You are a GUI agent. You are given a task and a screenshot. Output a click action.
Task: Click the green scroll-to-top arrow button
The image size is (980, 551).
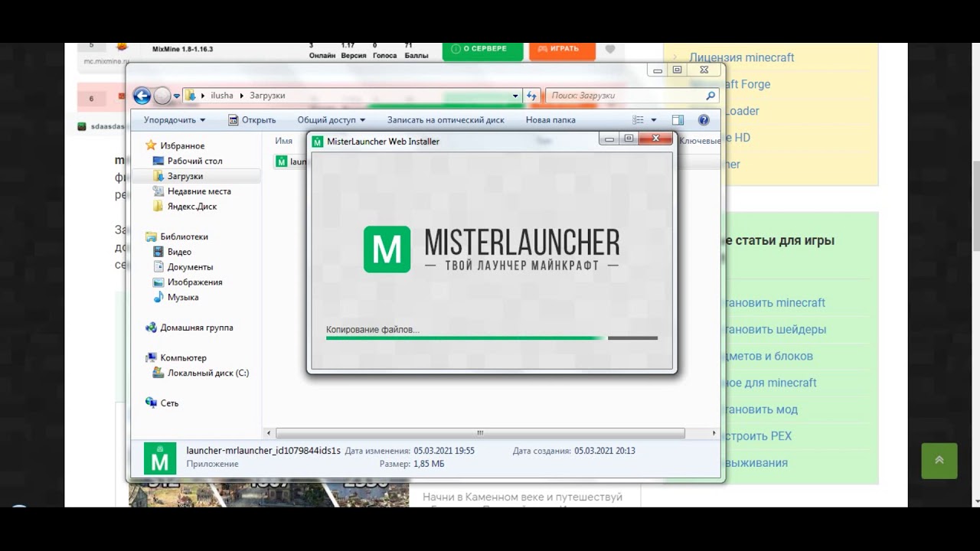939,461
